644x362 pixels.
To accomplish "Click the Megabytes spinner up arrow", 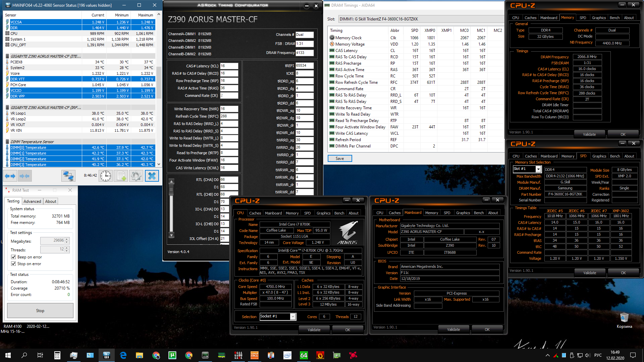I will click(x=67, y=239).
